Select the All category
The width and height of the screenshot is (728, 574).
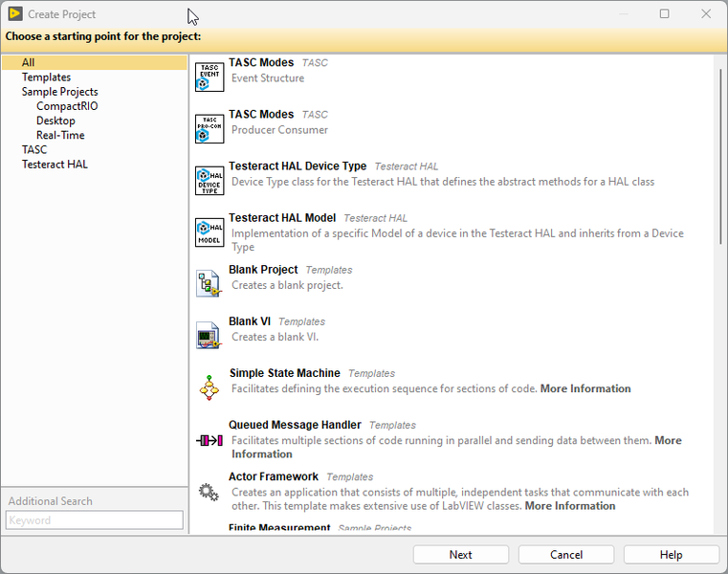29,63
